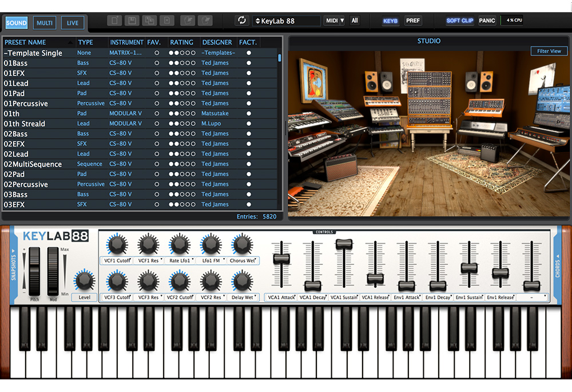Click the Rate Lfo1 knob
The width and height of the screenshot is (572, 392).
coord(180,244)
